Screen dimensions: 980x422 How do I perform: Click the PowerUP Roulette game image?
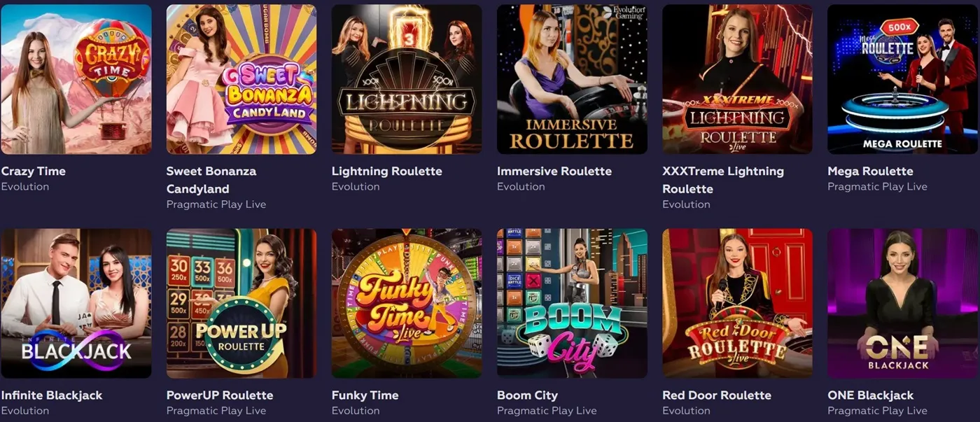(x=241, y=303)
